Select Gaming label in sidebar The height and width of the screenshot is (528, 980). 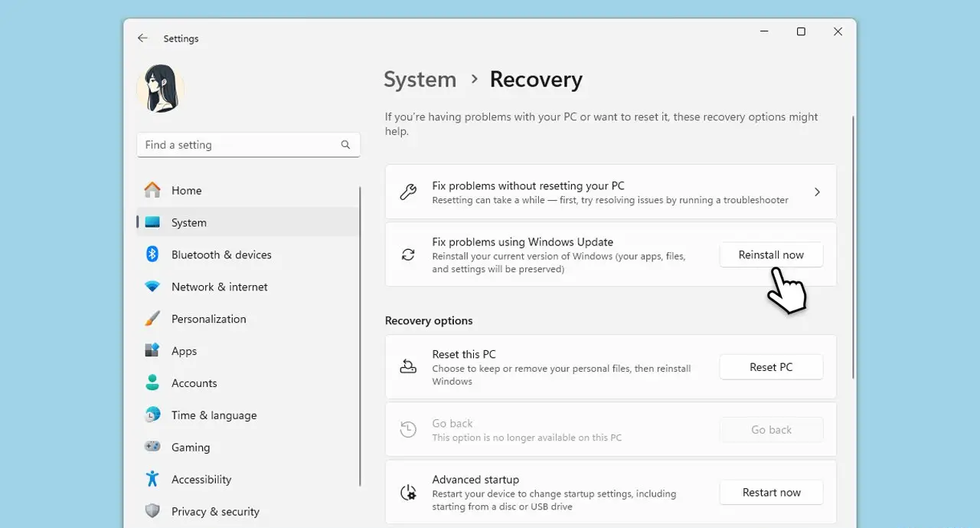point(191,448)
